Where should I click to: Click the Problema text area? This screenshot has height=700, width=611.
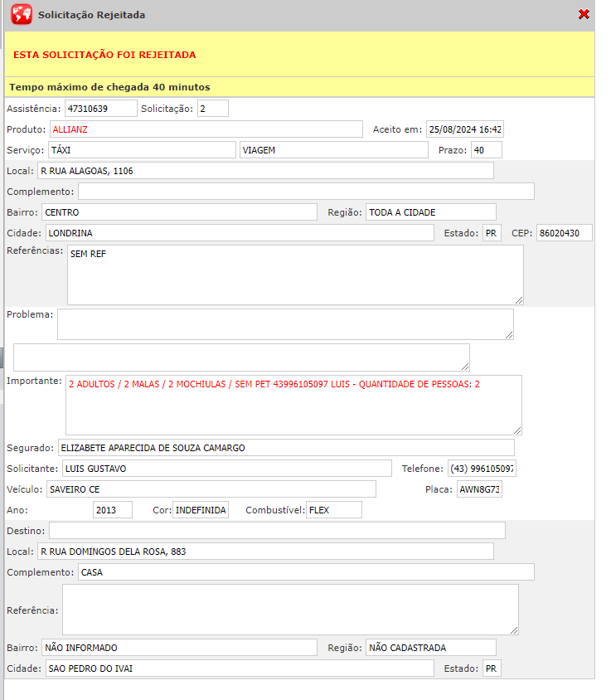tap(286, 324)
